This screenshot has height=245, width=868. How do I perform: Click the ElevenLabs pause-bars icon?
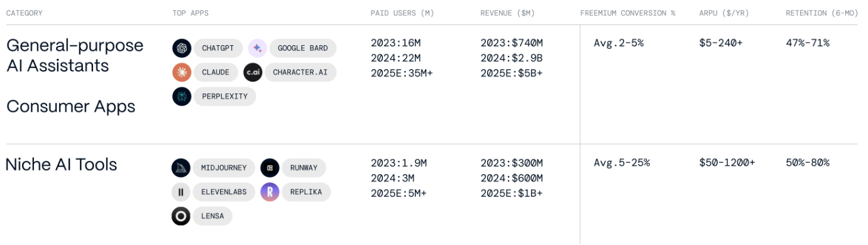coord(181,192)
